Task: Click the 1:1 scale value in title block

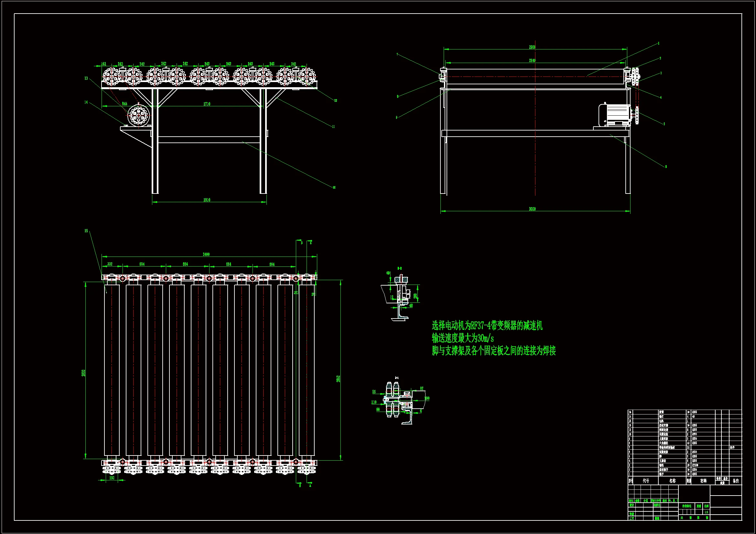Action: (x=706, y=512)
